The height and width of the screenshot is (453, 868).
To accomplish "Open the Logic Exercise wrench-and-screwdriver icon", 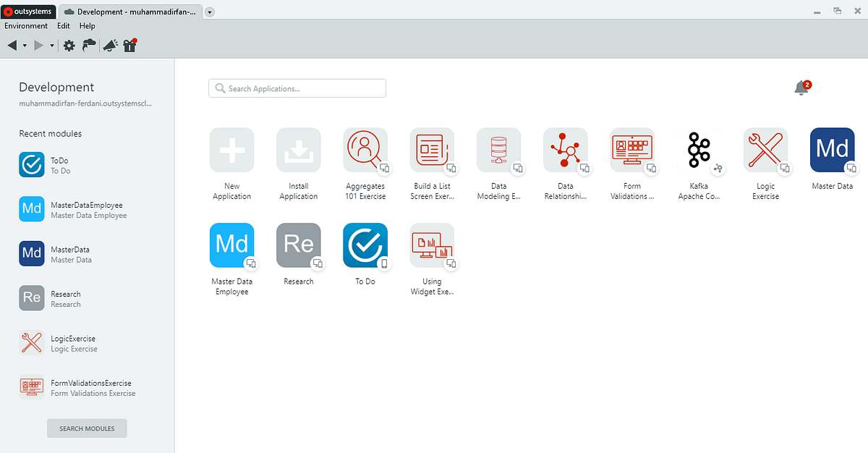I will 765,150.
